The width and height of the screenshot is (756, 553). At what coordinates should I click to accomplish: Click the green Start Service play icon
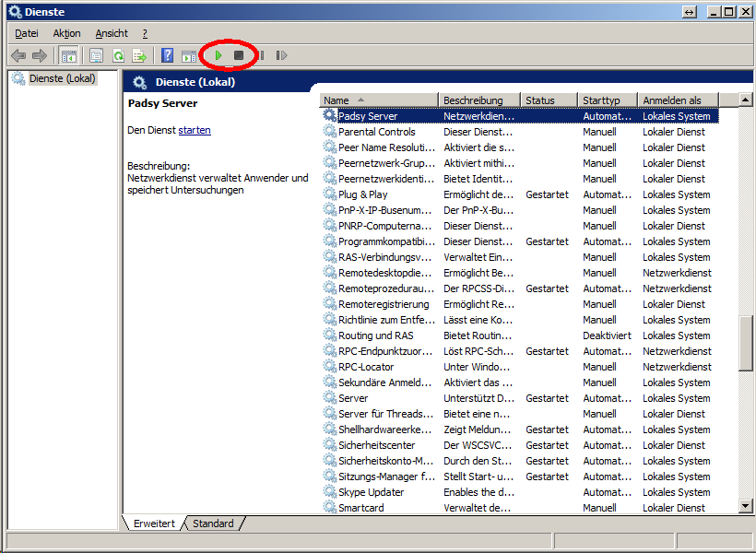[x=219, y=55]
